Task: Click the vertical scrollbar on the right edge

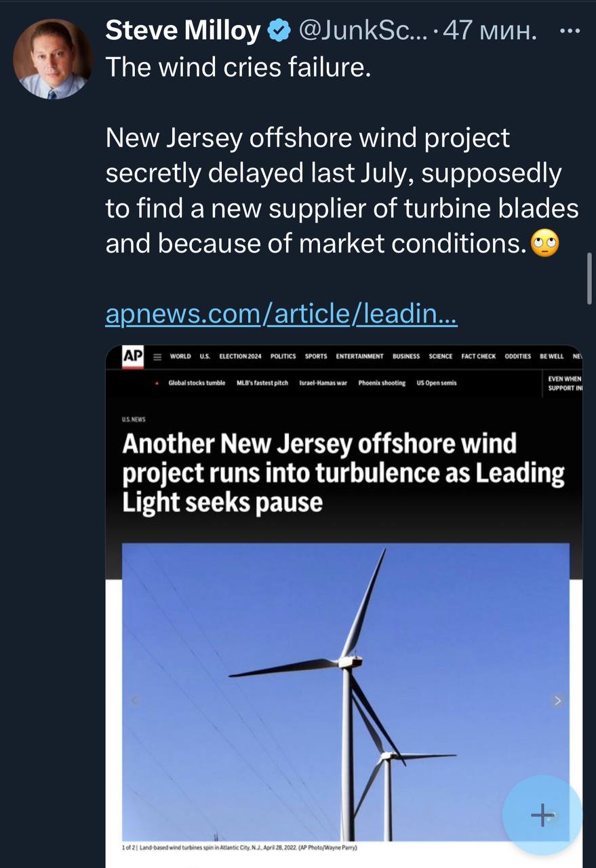Action: click(x=590, y=279)
